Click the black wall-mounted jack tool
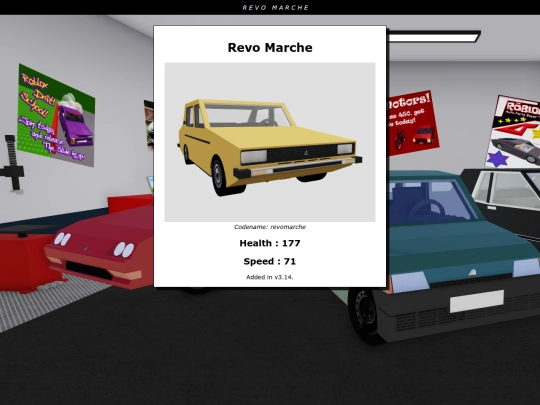 click(12, 164)
